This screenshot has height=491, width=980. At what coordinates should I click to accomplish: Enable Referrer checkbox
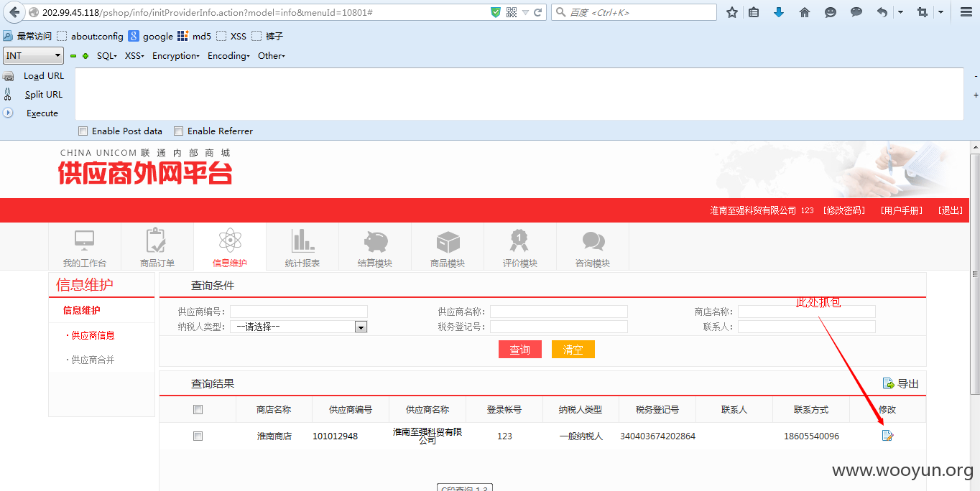179,131
